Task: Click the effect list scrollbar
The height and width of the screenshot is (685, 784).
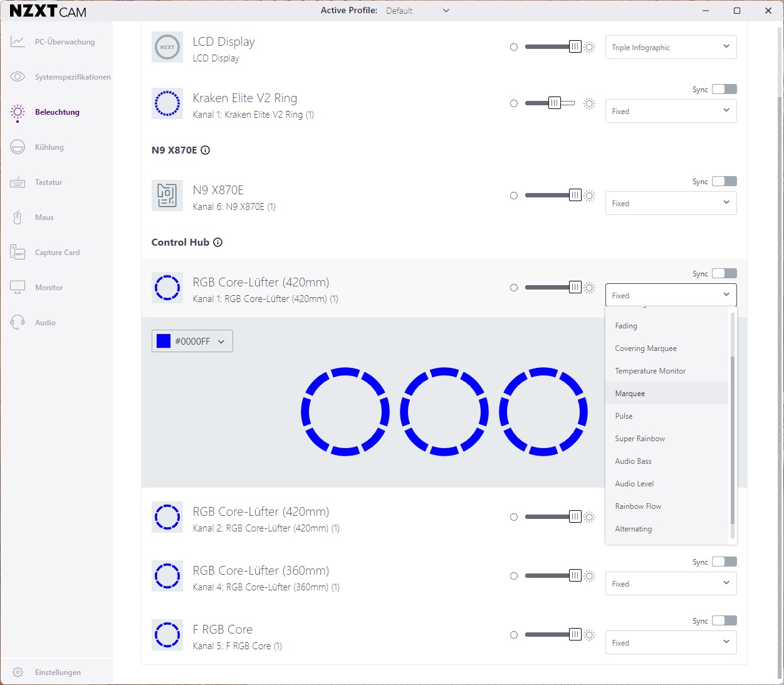Action: pyautogui.click(x=733, y=440)
